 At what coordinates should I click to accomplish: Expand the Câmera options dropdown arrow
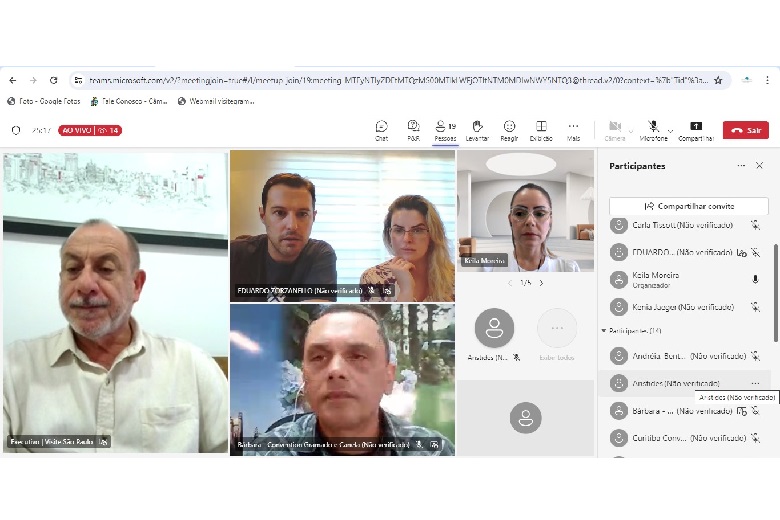632,130
